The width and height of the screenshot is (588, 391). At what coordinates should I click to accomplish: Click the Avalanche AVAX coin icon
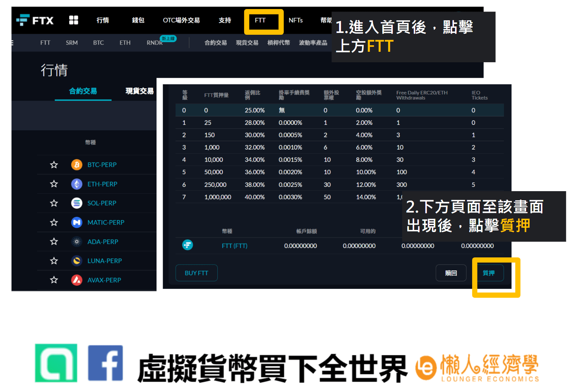[76, 280]
